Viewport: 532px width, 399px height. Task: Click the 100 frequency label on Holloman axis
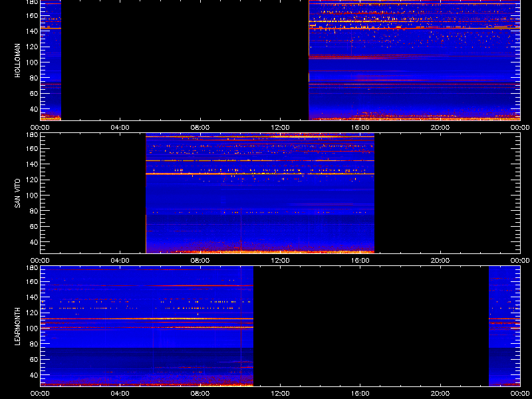(x=33, y=62)
